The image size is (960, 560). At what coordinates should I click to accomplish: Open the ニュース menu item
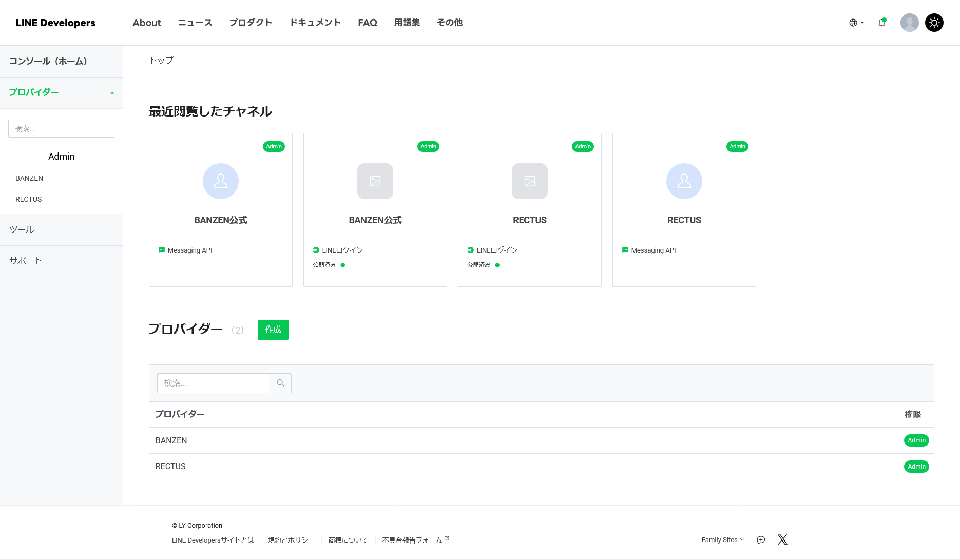click(x=195, y=23)
